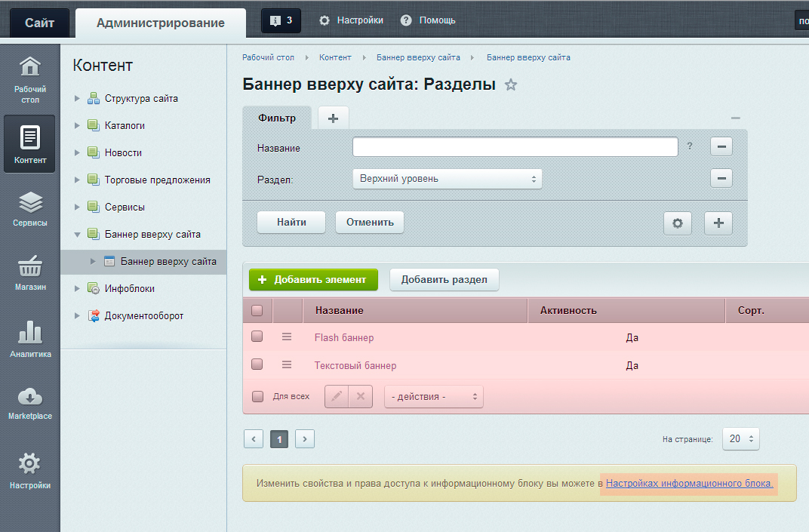Expand the Торговые предложения tree node
The width and height of the screenshot is (809, 532).
coord(77,180)
